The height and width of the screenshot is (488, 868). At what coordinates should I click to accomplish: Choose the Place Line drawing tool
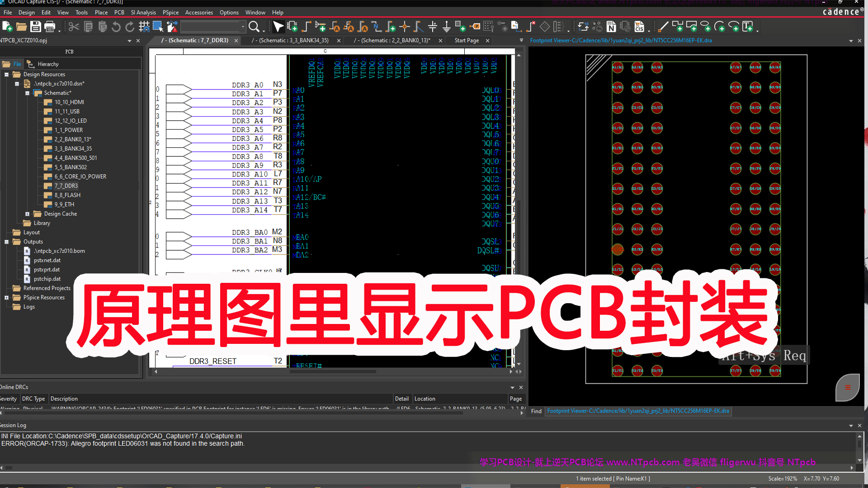point(663,27)
